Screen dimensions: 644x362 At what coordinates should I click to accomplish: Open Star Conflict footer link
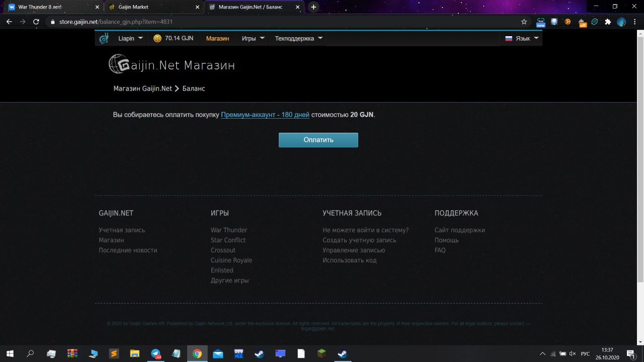[228, 240]
